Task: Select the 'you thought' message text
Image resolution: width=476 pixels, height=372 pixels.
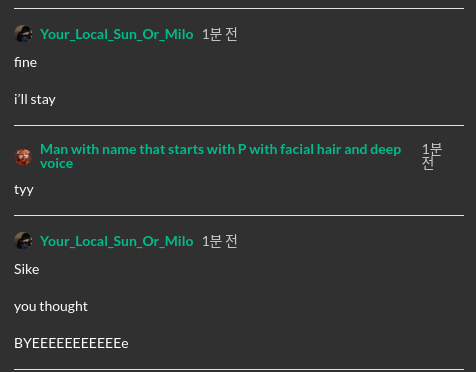Action: 51,307
